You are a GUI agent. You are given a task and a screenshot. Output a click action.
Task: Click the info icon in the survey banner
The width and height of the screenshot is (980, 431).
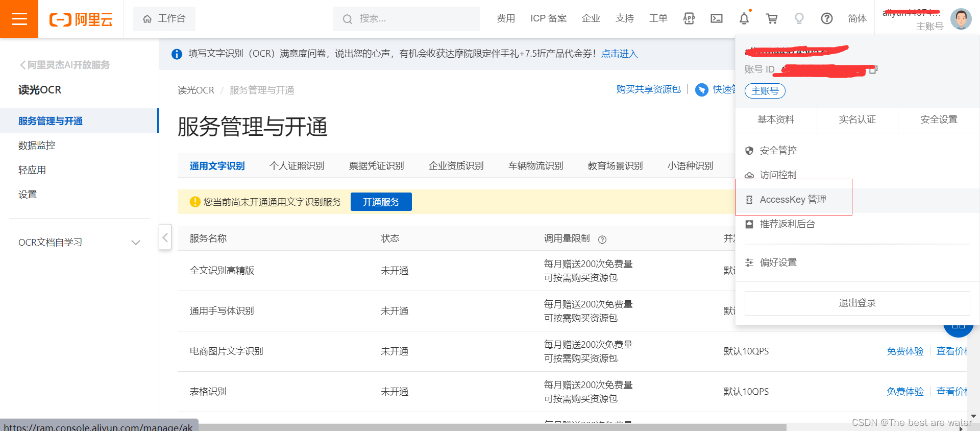click(x=177, y=54)
